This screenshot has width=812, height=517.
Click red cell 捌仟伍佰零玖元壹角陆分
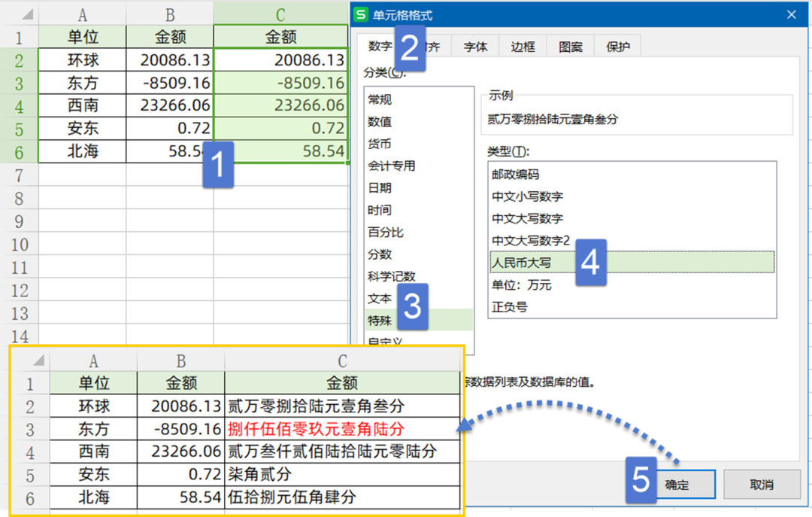(342, 428)
